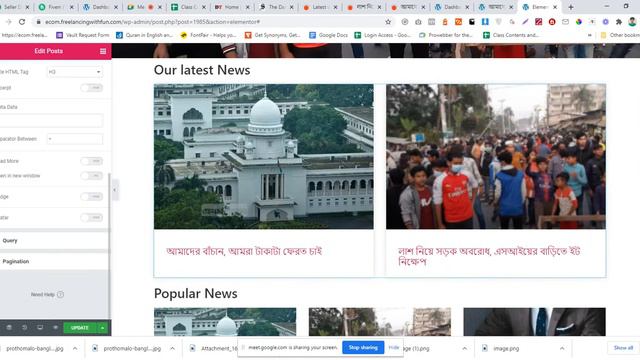This screenshot has height=360, width=640.
Task: Click the mail envelope extension icon
Action: pos(565,22)
